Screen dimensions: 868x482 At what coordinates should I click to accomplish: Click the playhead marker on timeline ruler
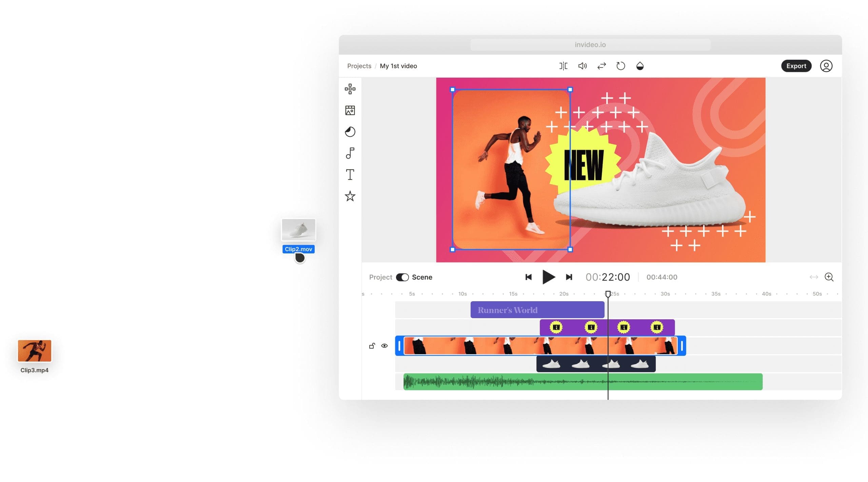pyautogui.click(x=608, y=294)
